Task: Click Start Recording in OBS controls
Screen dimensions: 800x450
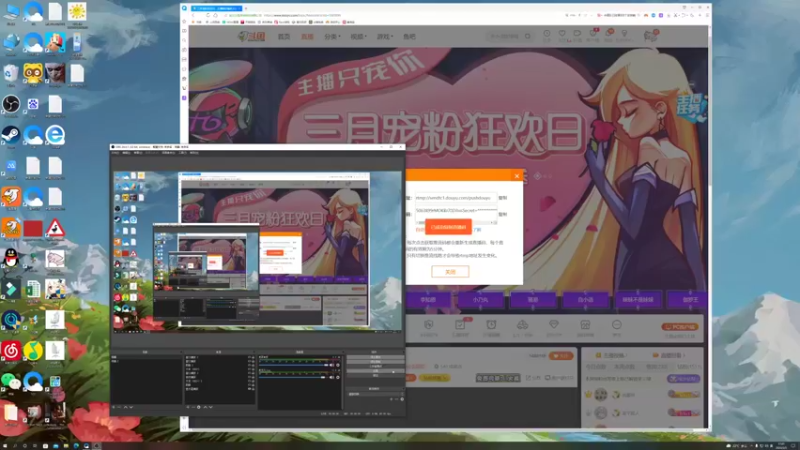Action: click(x=375, y=362)
